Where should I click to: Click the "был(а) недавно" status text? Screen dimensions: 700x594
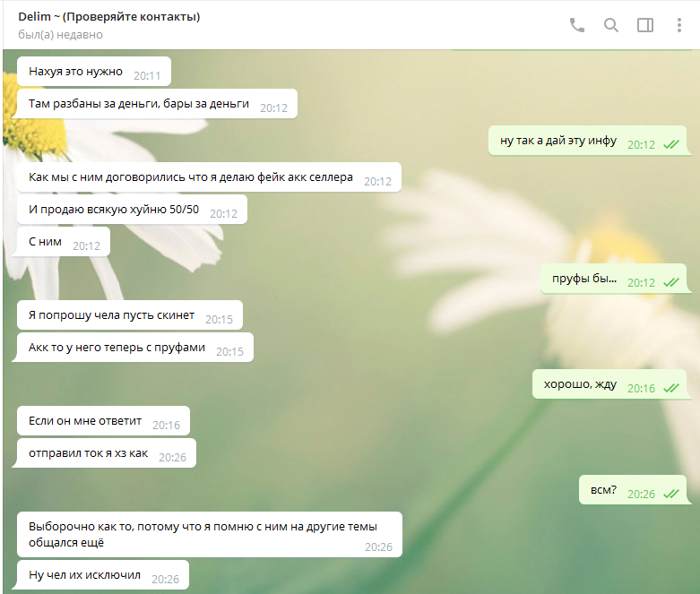coord(60,35)
